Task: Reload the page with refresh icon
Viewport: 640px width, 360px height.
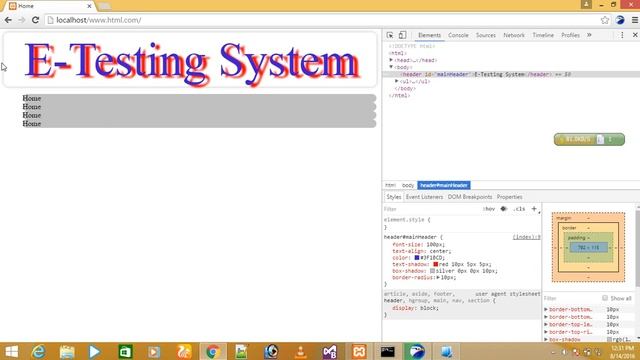Action: 35,20
